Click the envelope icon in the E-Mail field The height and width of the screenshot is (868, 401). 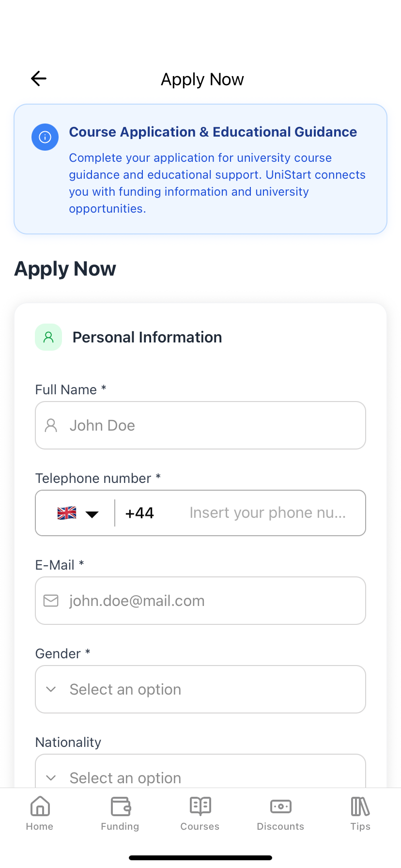click(51, 600)
